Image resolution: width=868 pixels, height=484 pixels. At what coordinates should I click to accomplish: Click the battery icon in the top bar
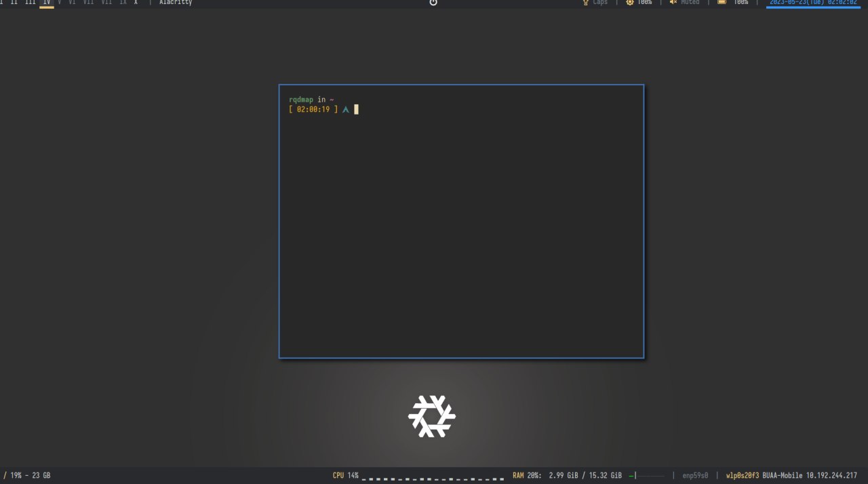tap(722, 2)
